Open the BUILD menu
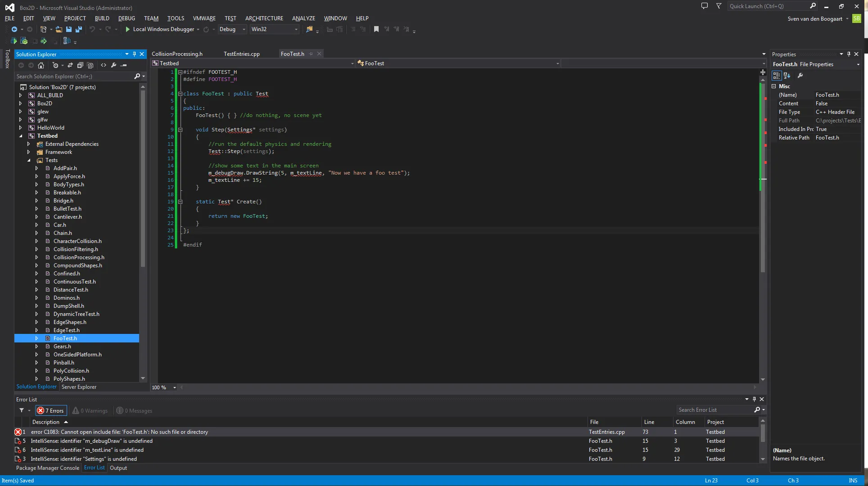The image size is (868, 486). click(x=102, y=18)
